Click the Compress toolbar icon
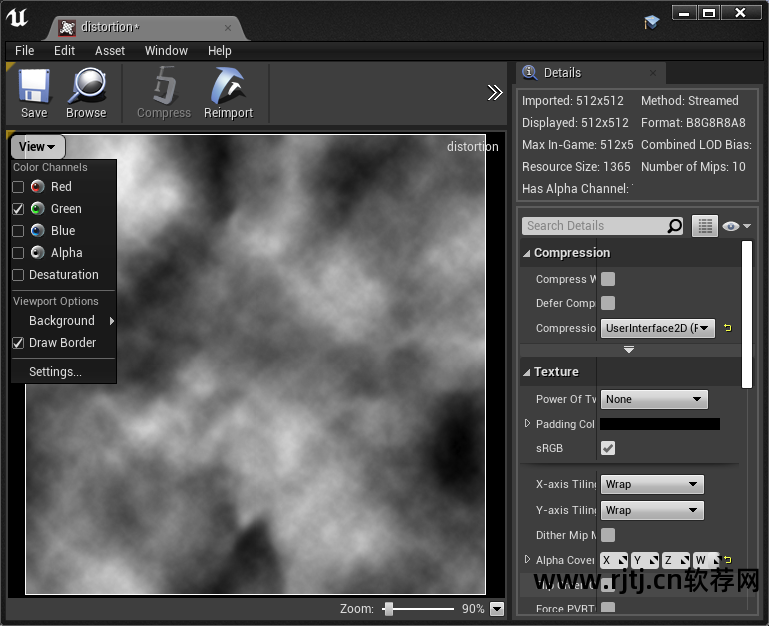 (x=164, y=85)
